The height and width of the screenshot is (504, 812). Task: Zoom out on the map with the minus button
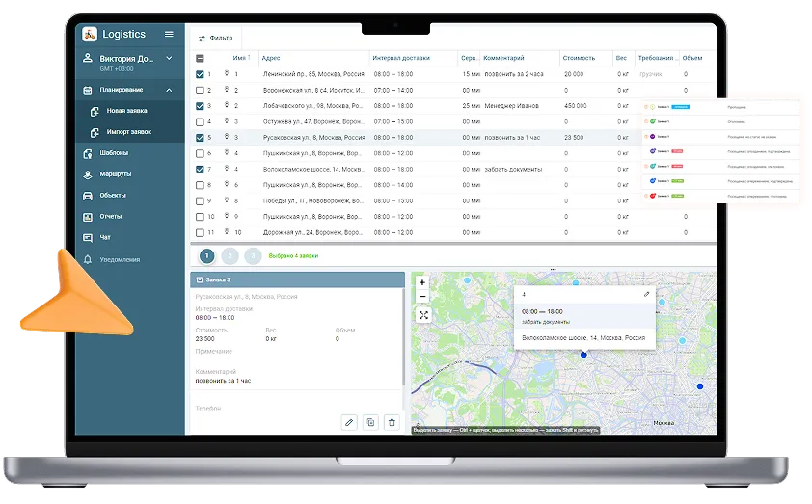coord(422,297)
